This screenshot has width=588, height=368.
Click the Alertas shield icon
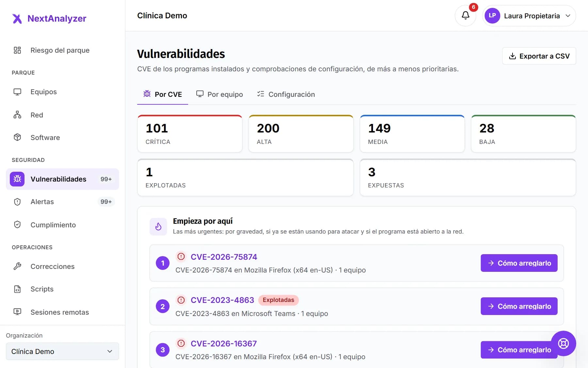[x=17, y=202]
